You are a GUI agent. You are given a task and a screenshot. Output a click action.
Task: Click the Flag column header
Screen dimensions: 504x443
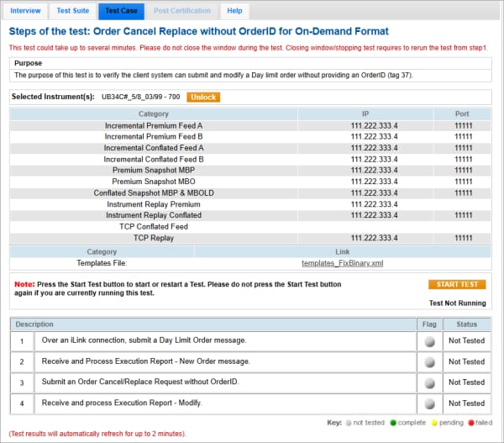coord(428,324)
